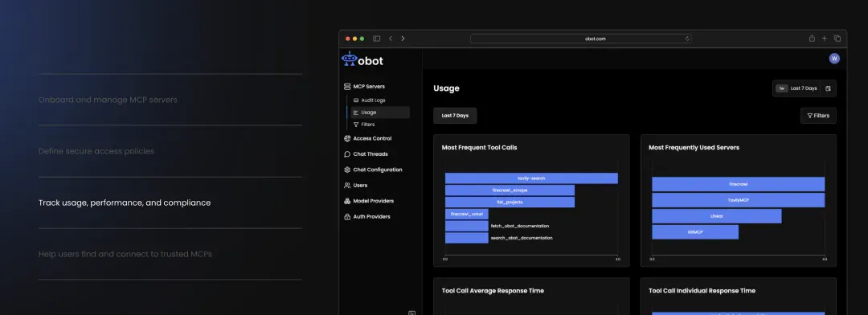
Task: Click the Audit Logs icon in sidebar
Action: click(x=356, y=100)
